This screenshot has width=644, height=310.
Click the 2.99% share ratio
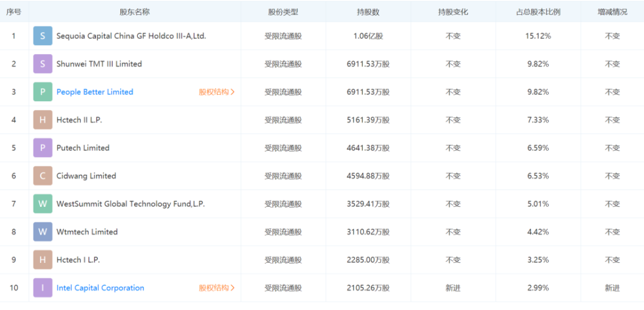pos(538,288)
